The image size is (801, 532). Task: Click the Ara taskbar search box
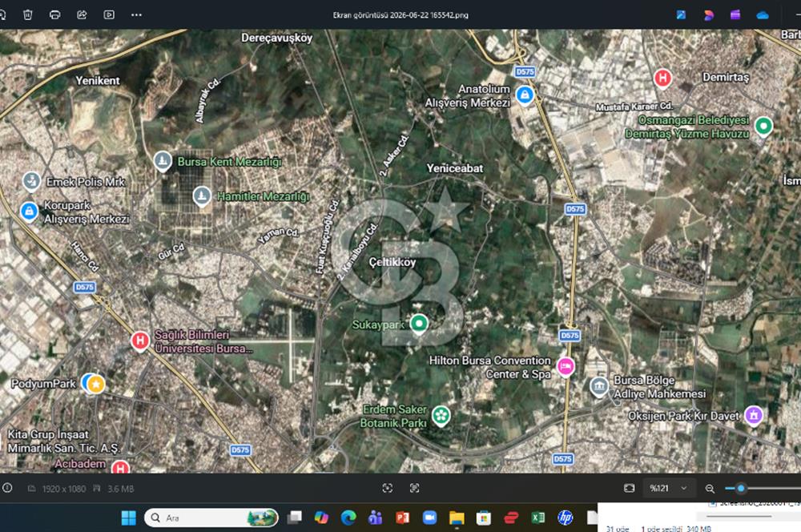click(211, 518)
